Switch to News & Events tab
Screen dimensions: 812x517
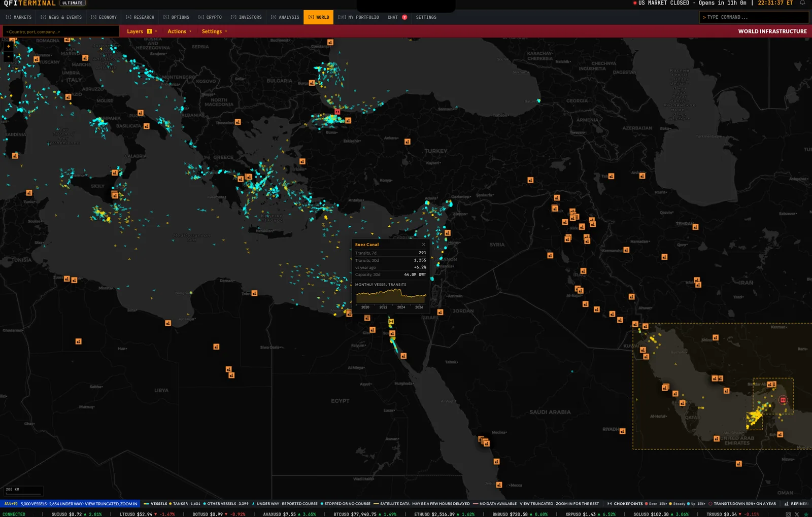61,17
